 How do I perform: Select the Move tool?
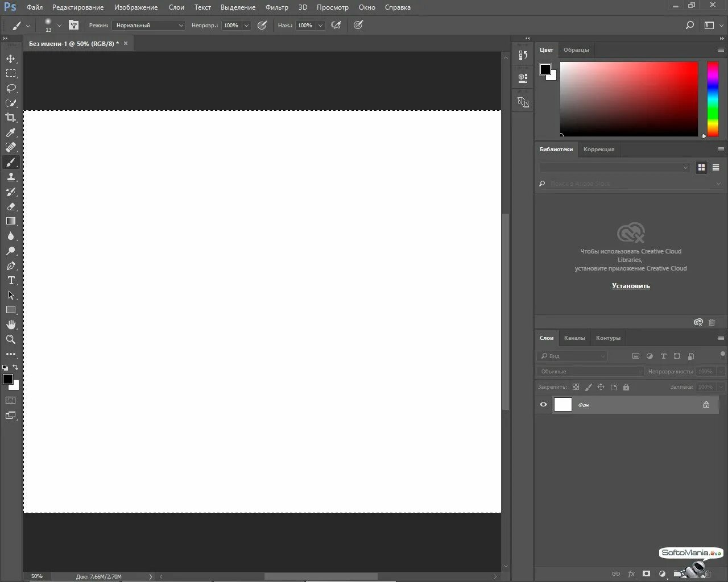[x=11, y=59]
